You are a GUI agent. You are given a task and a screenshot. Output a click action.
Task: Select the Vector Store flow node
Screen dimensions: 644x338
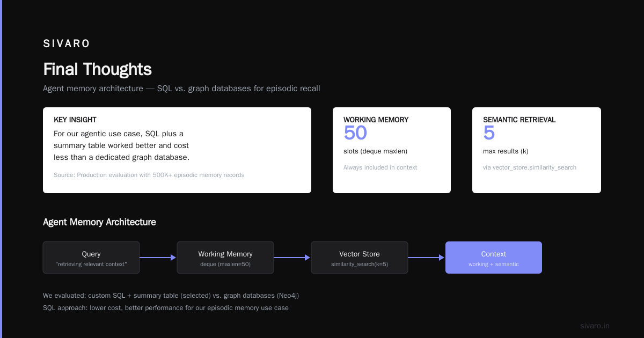pos(360,258)
